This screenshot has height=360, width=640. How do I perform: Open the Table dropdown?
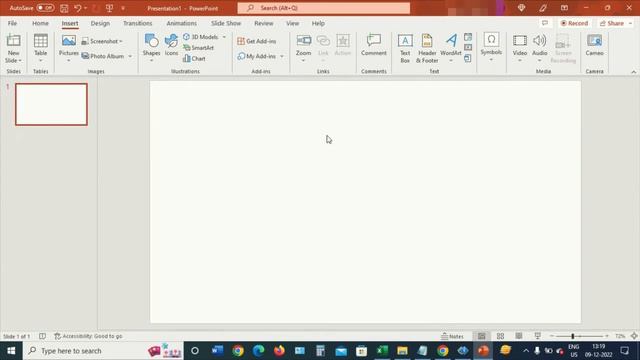pos(40,48)
